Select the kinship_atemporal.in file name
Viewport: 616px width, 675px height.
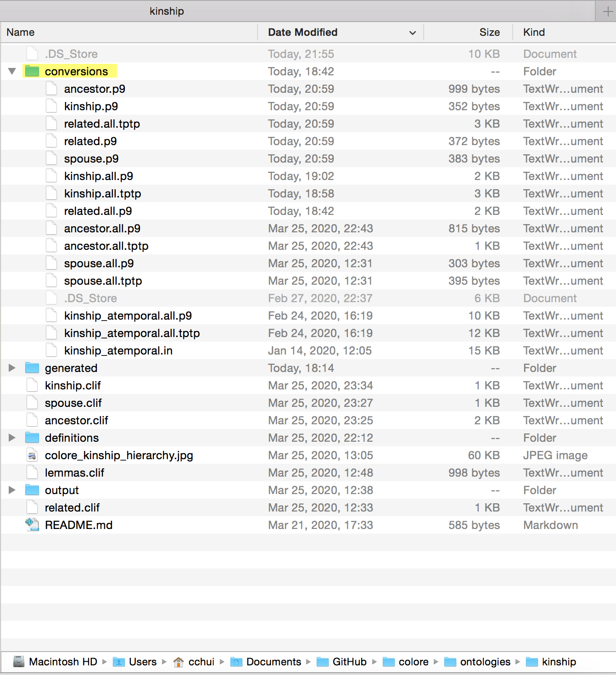[x=118, y=350]
